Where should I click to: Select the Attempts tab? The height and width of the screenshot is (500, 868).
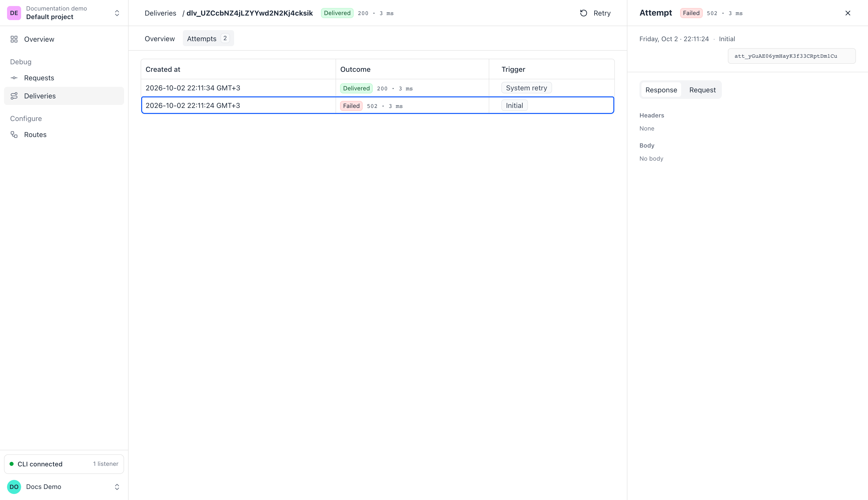[208, 38]
